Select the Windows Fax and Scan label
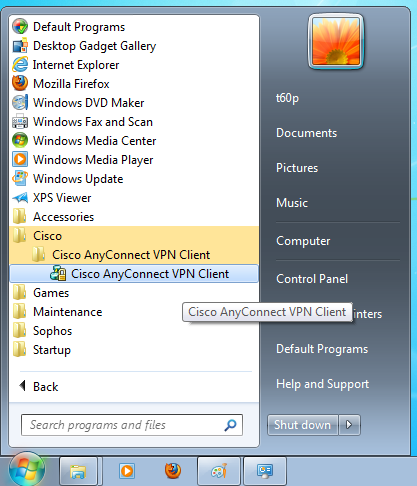 (93, 122)
